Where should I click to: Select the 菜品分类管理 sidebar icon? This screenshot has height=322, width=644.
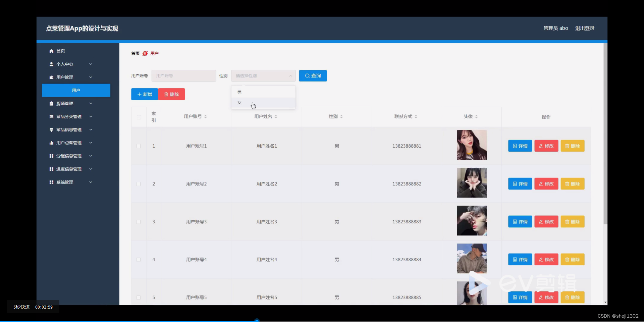point(51,116)
